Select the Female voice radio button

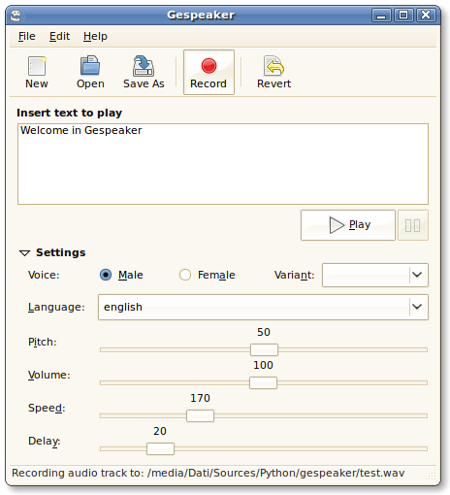coord(185,275)
